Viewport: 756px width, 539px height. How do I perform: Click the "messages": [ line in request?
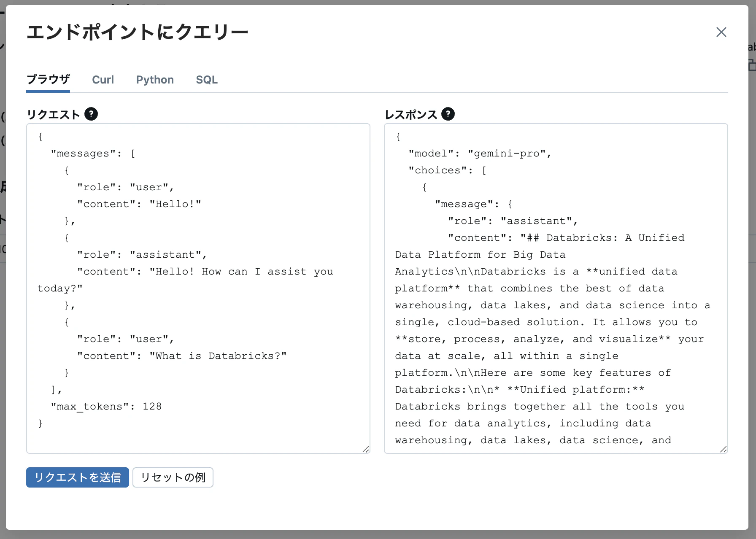click(x=93, y=154)
